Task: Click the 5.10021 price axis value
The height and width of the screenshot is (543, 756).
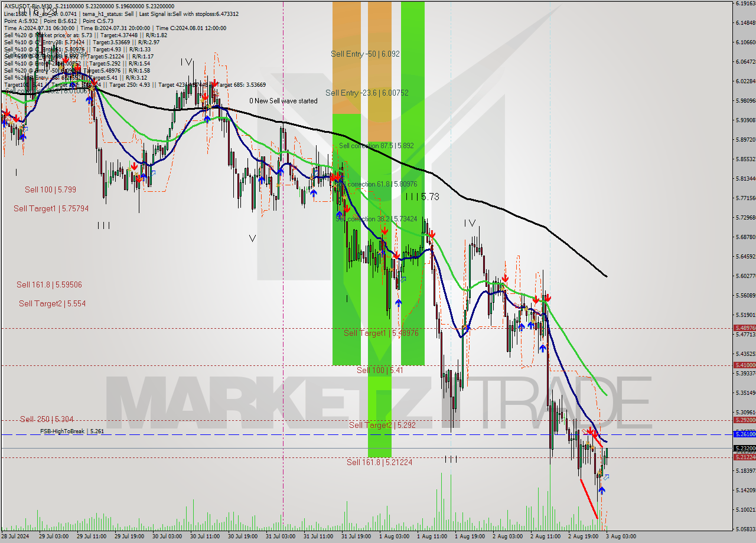Action: 746,509
